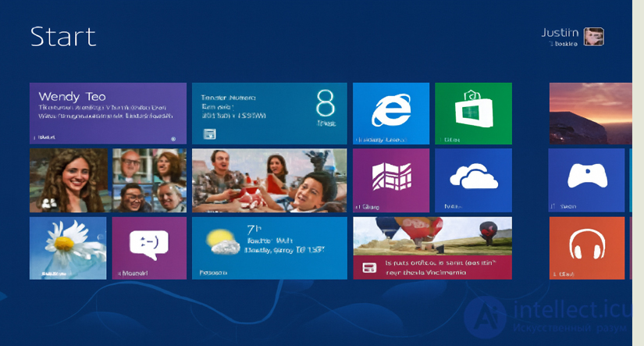Open the SkyDrive cloud tile
The width and height of the screenshot is (644, 346).
coord(473,180)
